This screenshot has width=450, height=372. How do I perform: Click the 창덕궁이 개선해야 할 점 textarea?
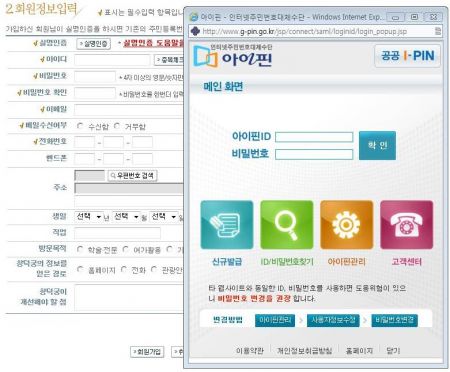click(x=129, y=298)
